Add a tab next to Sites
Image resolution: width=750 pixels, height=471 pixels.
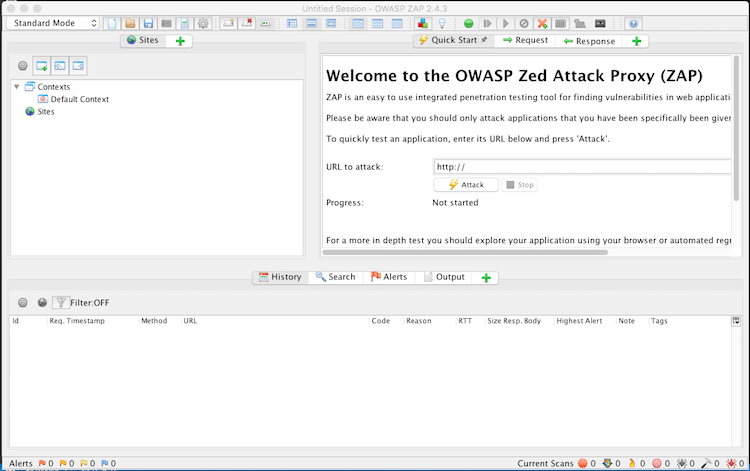point(180,41)
